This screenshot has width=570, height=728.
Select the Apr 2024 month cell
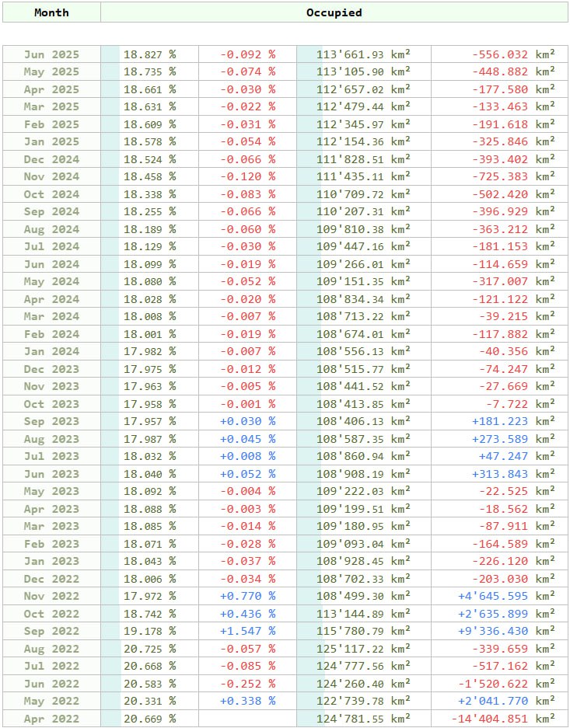point(51,299)
